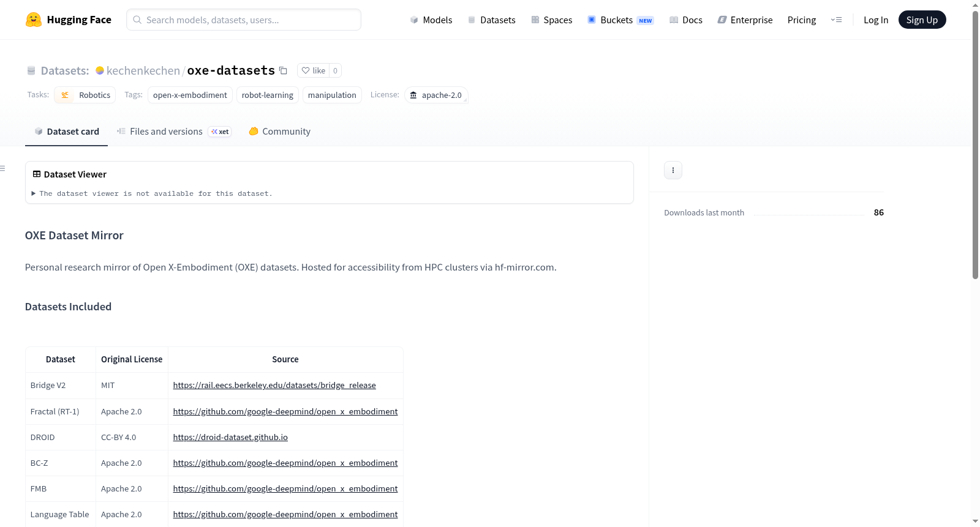Open the Pricing page

802,20
